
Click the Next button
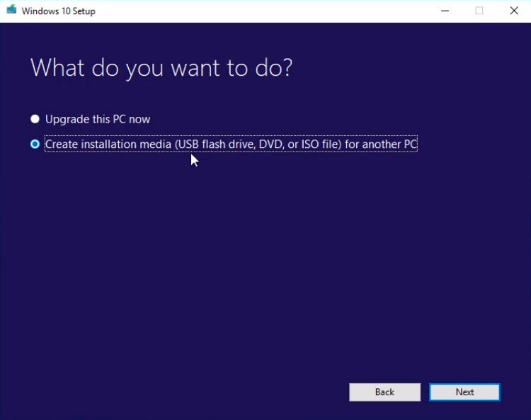click(x=464, y=392)
